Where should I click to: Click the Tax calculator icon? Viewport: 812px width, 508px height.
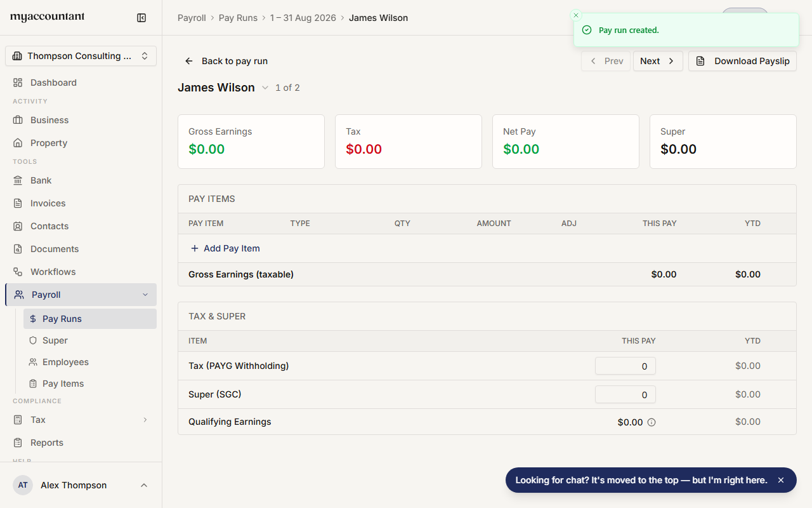[18, 420]
